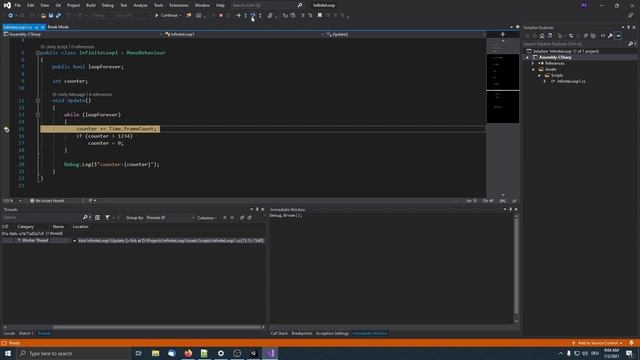Close the InfiniteLoop1.cs editor tab
This screenshot has width=640, height=360.
pos(42,27)
